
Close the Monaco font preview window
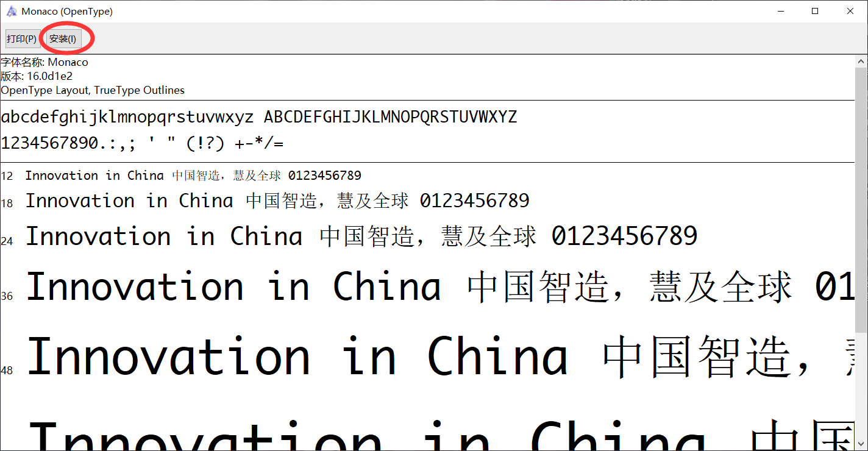850,11
